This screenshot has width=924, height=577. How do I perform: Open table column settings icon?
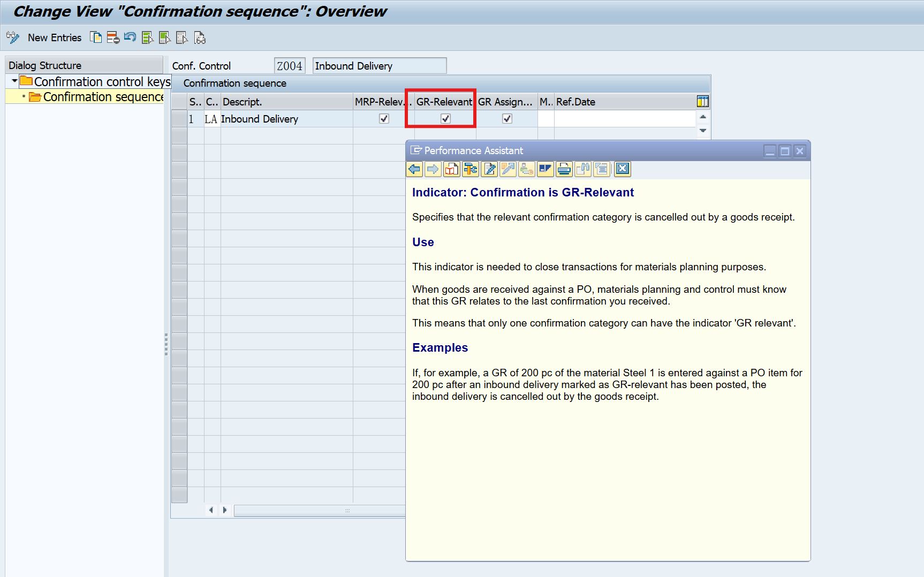point(703,101)
